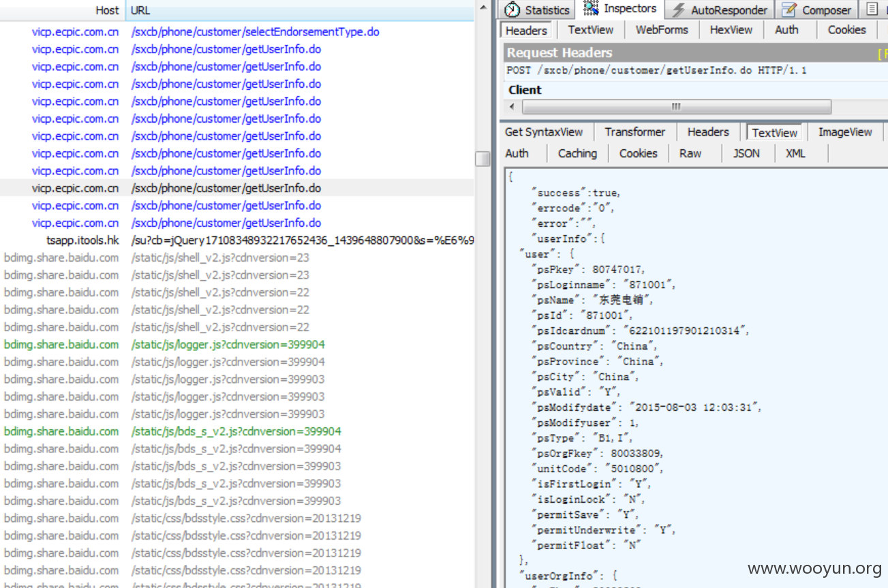This screenshot has width=888, height=588.
Task: Select the response TextView tab beside ImageView
Action: [775, 133]
